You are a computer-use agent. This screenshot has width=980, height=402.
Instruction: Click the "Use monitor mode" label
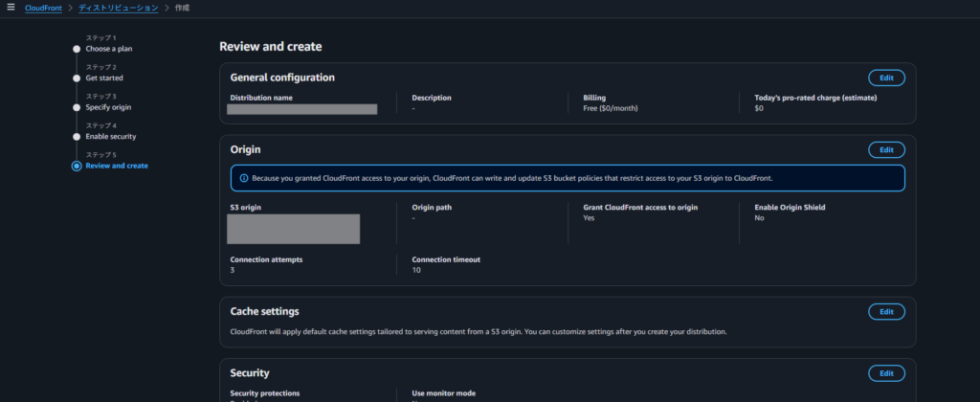pyautogui.click(x=444, y=393)
